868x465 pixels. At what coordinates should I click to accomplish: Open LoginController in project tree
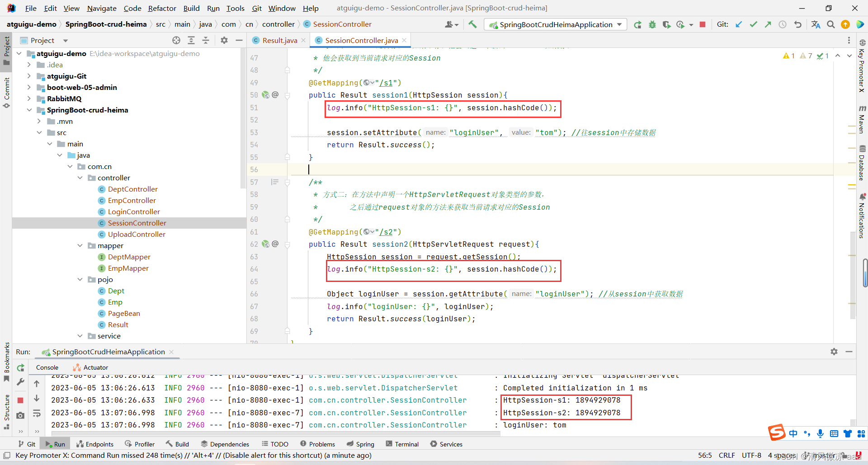click(x=134, y=212)
